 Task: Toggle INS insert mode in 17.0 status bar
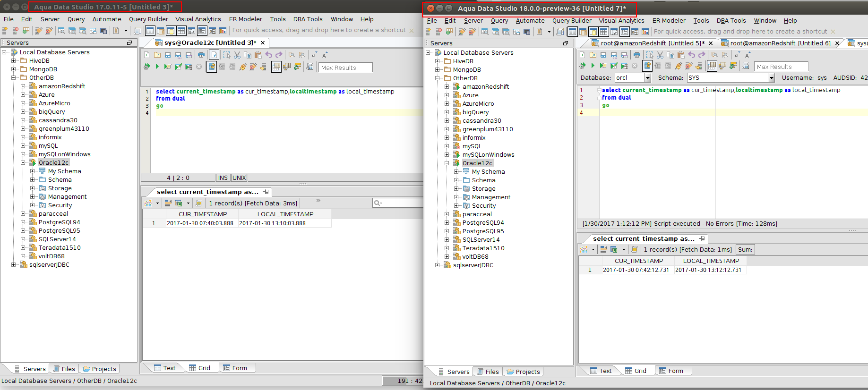tap(223, 178)
